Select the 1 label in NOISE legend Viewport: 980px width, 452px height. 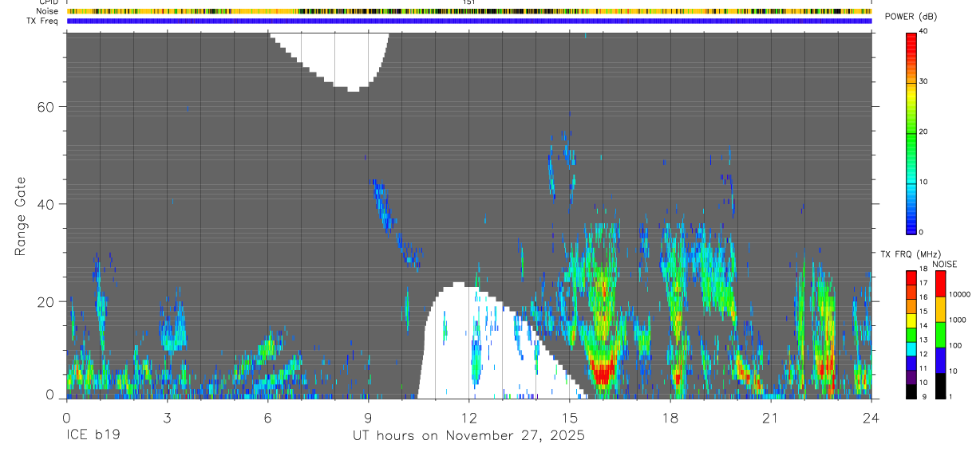click(951, 396)
